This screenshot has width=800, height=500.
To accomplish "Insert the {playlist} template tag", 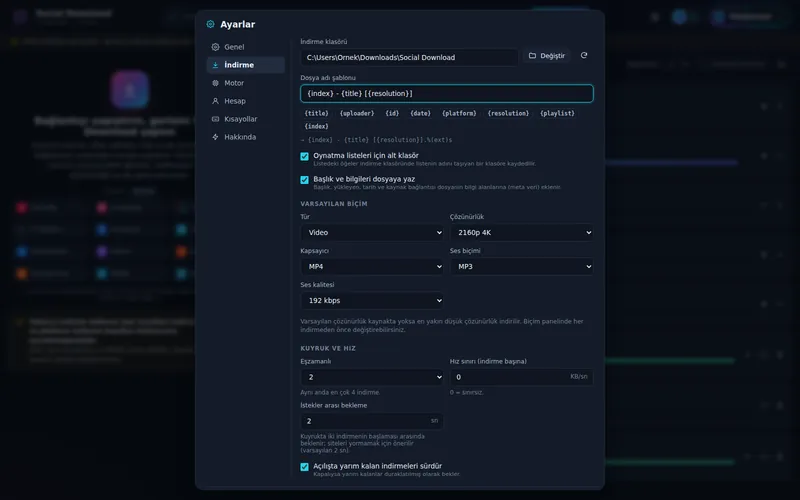I will click(557, 113).
